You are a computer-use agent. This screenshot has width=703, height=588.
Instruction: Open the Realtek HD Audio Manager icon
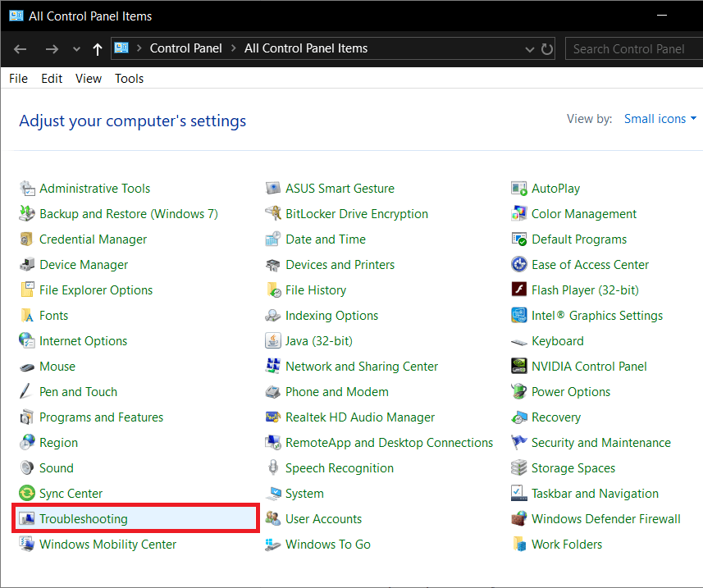pos(272,417)
